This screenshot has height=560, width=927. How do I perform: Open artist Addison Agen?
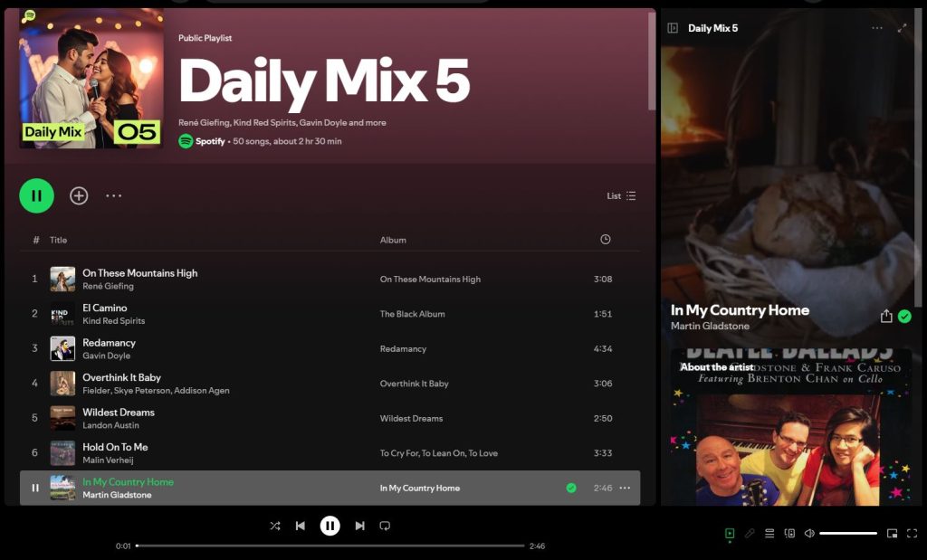tap(202, 391)
